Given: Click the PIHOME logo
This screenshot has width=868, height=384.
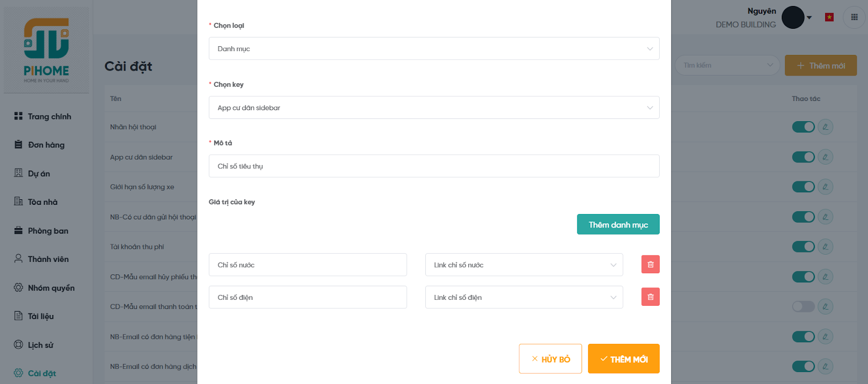Looking at the screenshot, I should (46, 50).
